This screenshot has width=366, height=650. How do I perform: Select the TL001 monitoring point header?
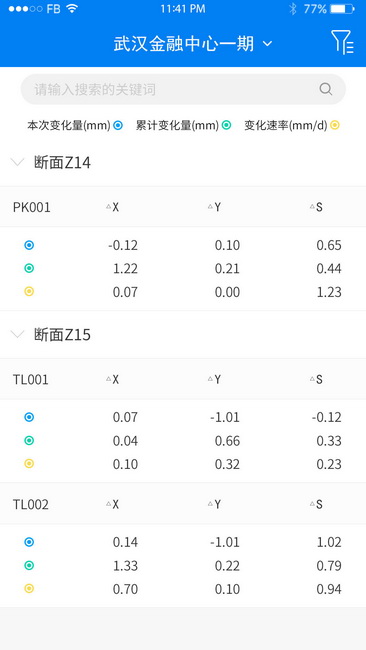point(31,379)
